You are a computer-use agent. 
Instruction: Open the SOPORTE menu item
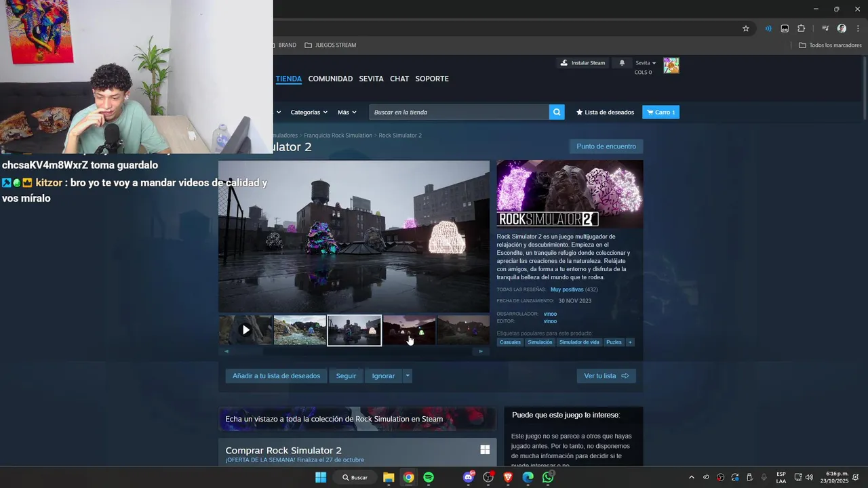(x=432, y=79)
